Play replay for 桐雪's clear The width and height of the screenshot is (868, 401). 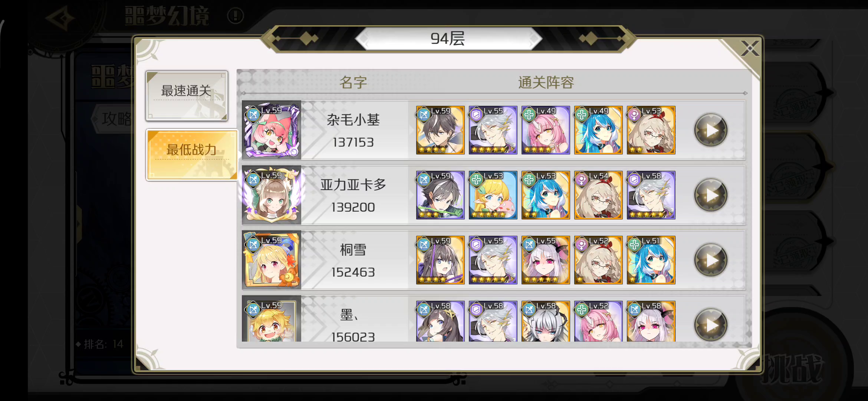coord(711,260)
